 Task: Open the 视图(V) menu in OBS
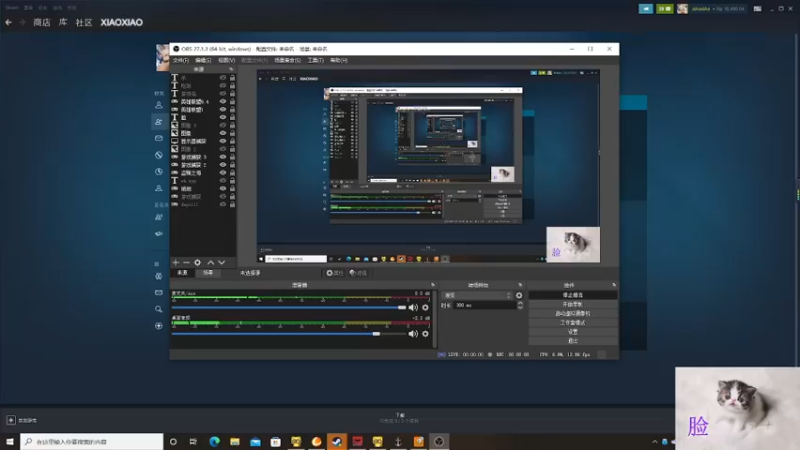(227, 60)
